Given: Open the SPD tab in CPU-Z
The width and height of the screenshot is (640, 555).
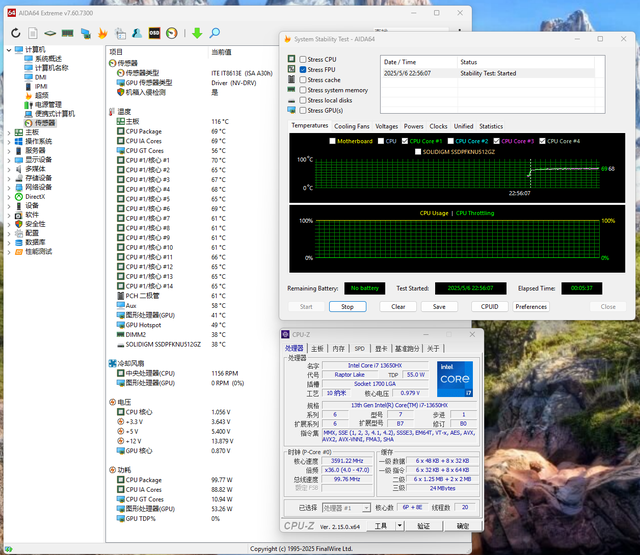Looking at the screenshot, I should tap(360, 349).
